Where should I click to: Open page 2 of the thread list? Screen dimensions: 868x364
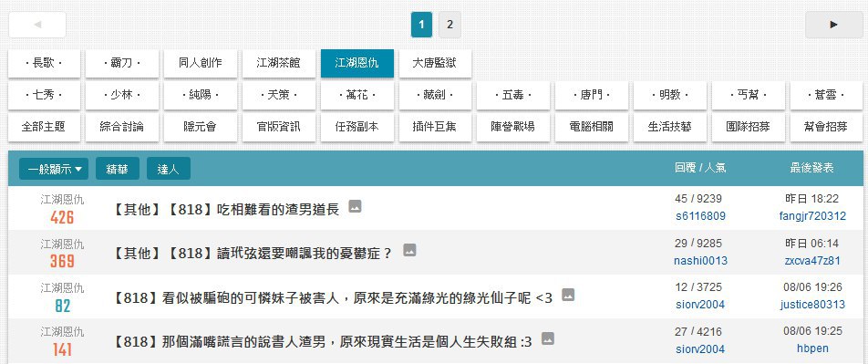click(x=449, y=25)
